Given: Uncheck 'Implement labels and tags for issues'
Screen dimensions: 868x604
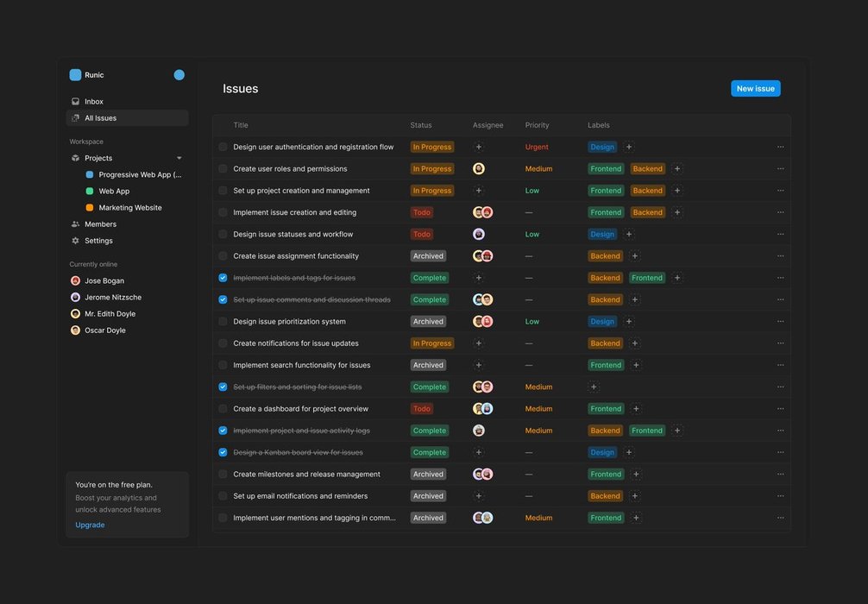Looking at the screenshot, I should pyautogui.click(x=223, y=278).
